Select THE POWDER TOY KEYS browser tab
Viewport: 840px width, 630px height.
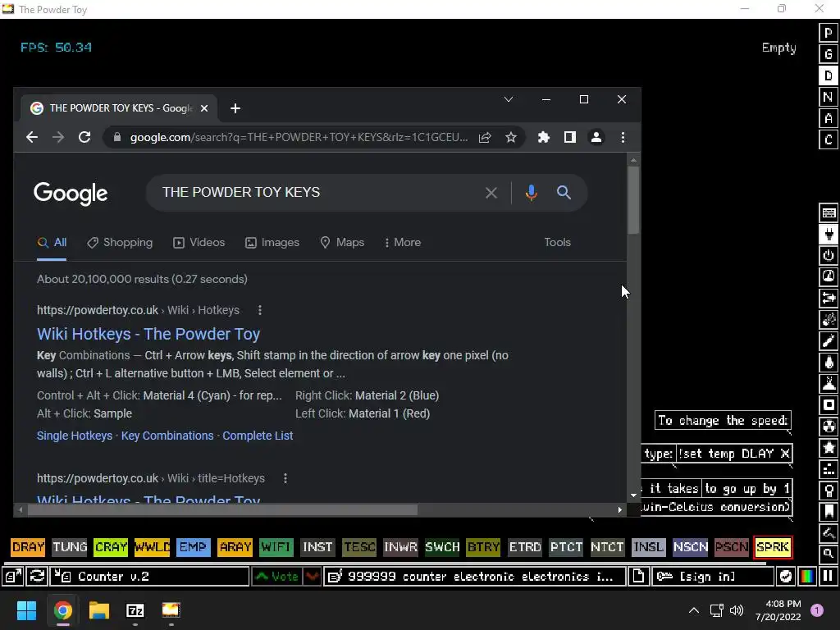119,108
